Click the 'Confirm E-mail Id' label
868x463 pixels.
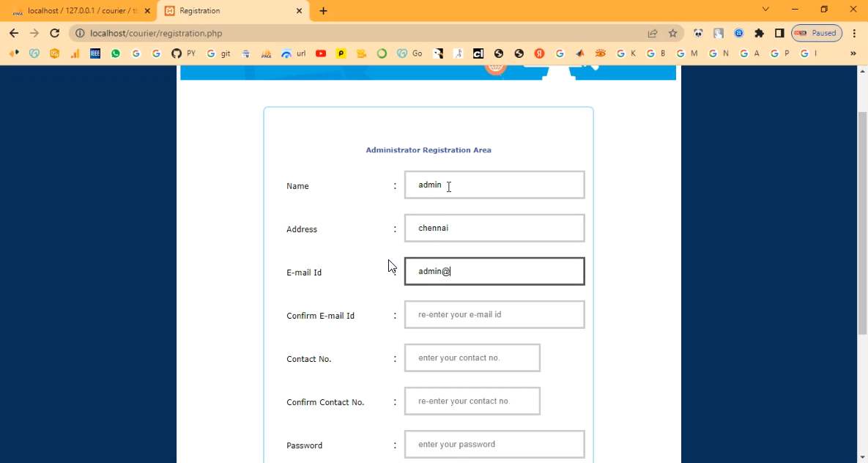tap(321, 316)
